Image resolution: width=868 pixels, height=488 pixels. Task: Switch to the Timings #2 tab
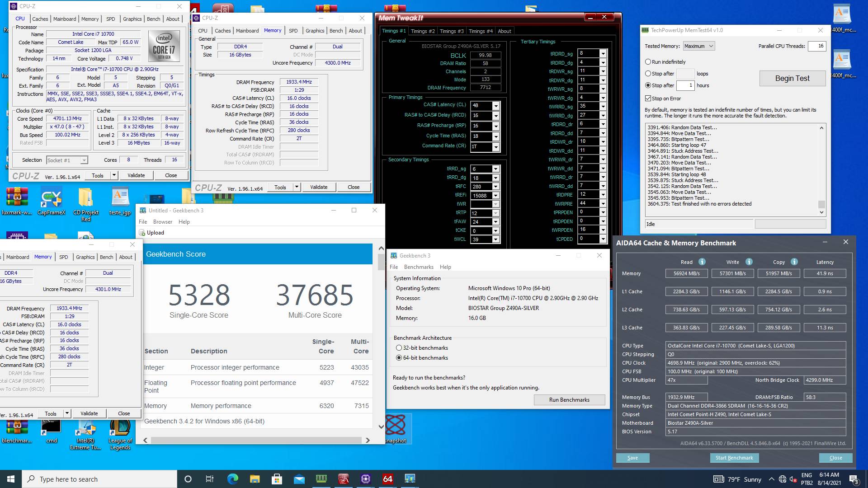click(423, 31)
